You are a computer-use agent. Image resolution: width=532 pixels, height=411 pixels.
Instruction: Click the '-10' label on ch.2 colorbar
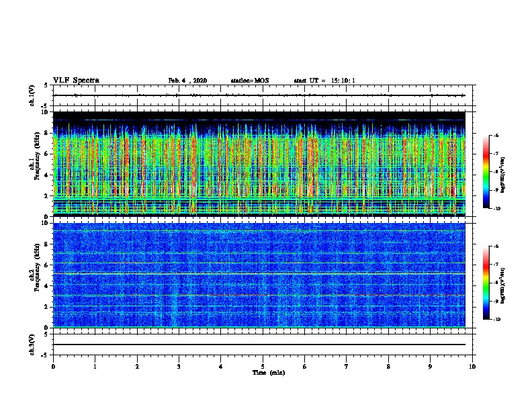[x=496, y=319]
